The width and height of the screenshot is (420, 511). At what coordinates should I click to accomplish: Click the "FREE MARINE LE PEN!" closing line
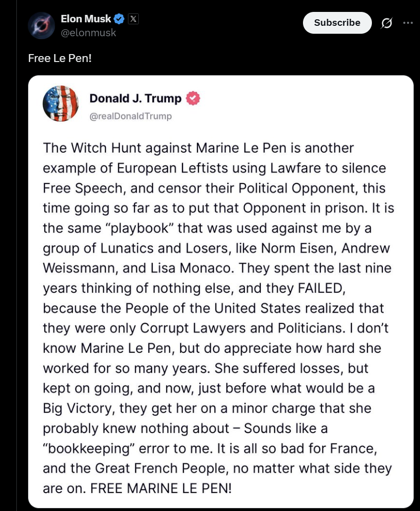coord(161,489)
